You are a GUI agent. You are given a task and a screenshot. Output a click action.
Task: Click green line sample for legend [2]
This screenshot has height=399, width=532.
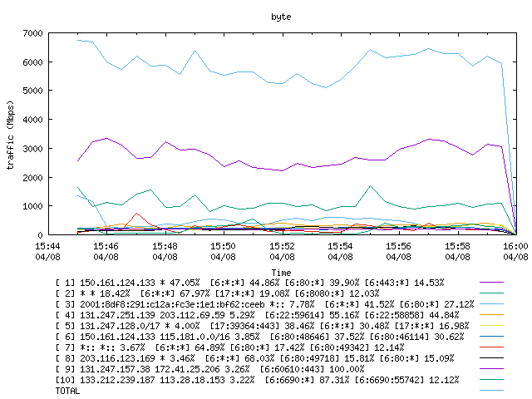click(491, 293)
